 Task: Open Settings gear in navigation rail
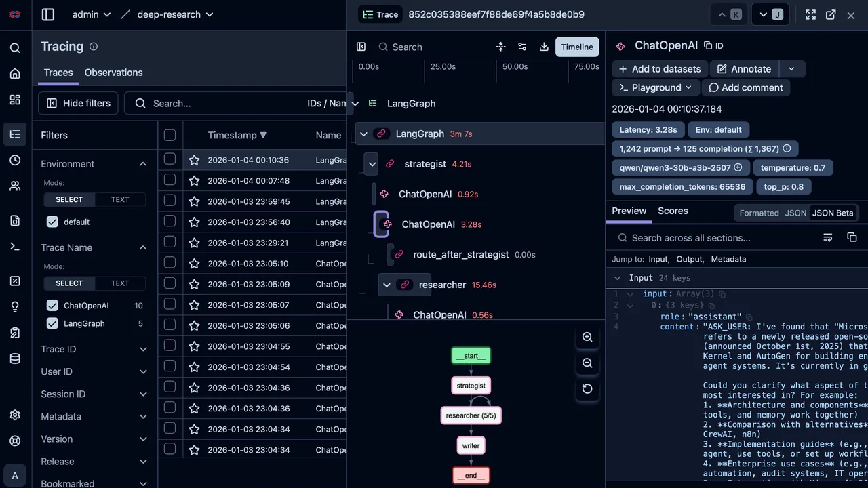click(x=15, y=415)
